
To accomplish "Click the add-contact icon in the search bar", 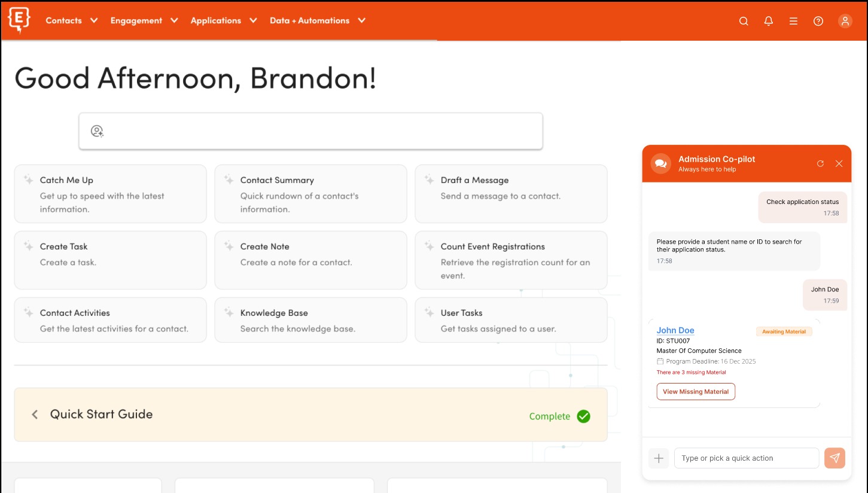I will click(97, 130).
